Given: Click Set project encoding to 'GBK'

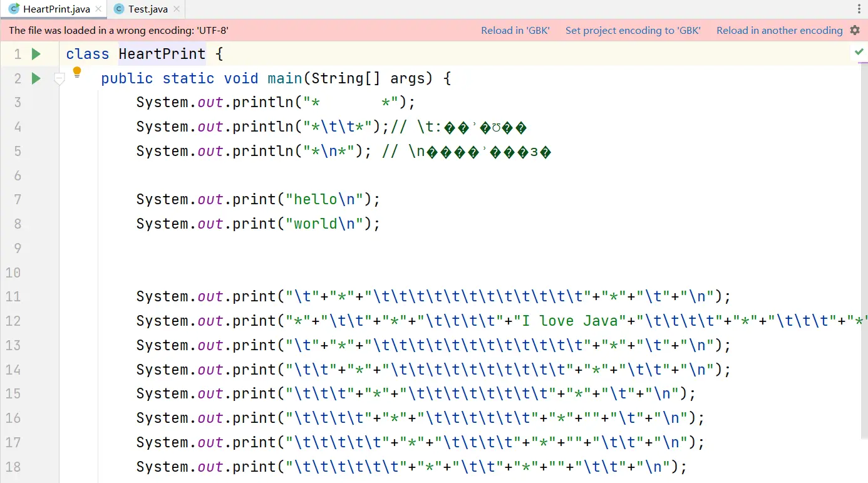Looking at the screenshot, I should pyautogui.click(x=633, y=30).
